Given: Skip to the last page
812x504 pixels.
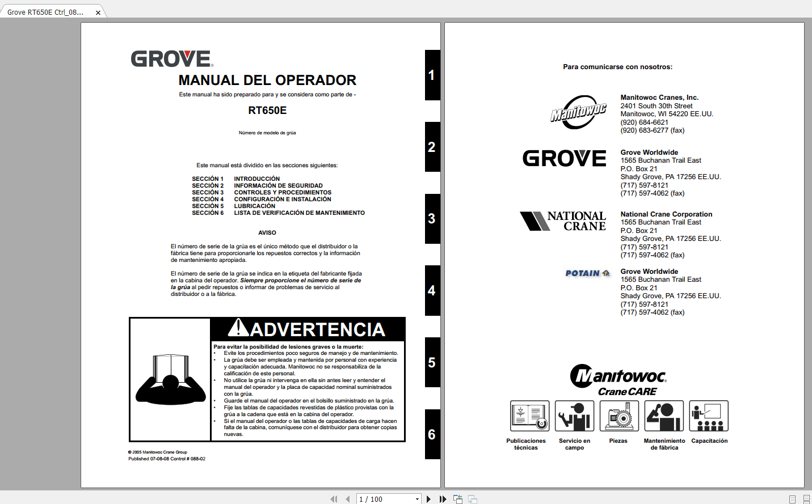Looking at the screenshot, I should click(443, 499).
